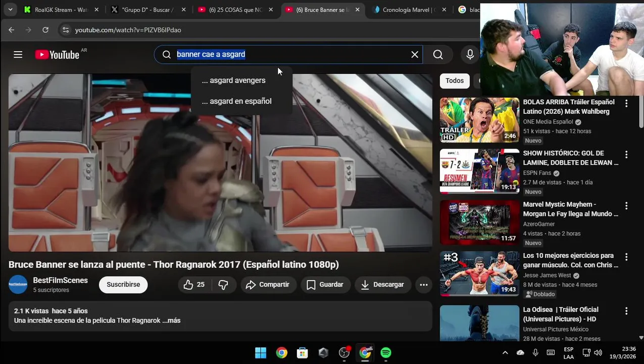Open Microsoft Store from taskbar
This screenshot has width=644, height=364.
pos(303,353)
